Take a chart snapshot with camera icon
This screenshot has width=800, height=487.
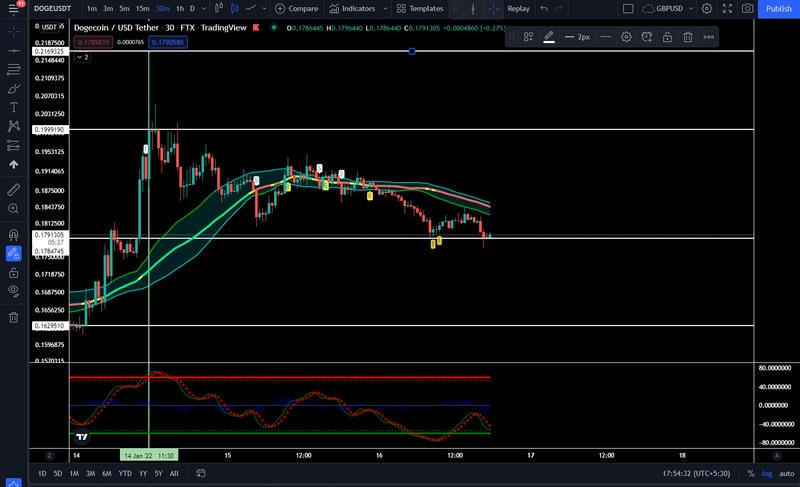pos(747,9)
